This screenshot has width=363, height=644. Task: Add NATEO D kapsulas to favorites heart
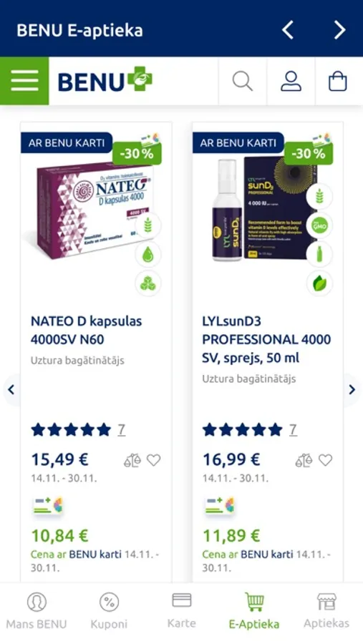(x=154, y=460)
